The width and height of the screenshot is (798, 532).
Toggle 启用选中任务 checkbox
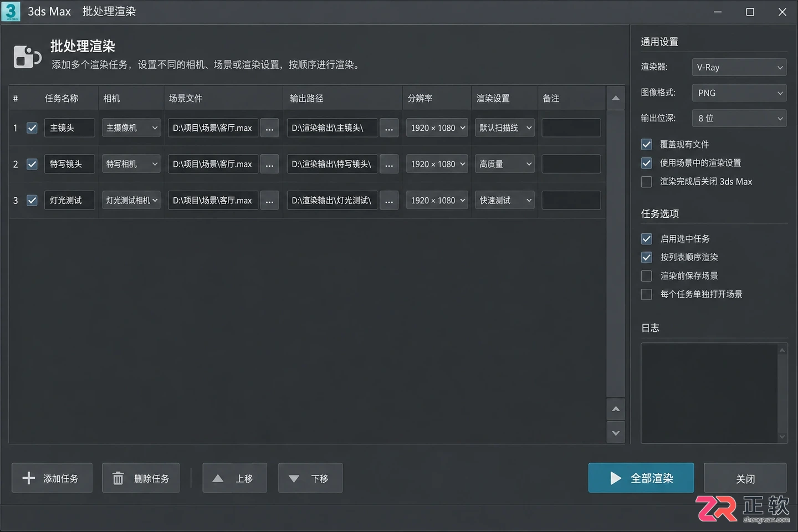pyautogui.click(x=646, y=239)
